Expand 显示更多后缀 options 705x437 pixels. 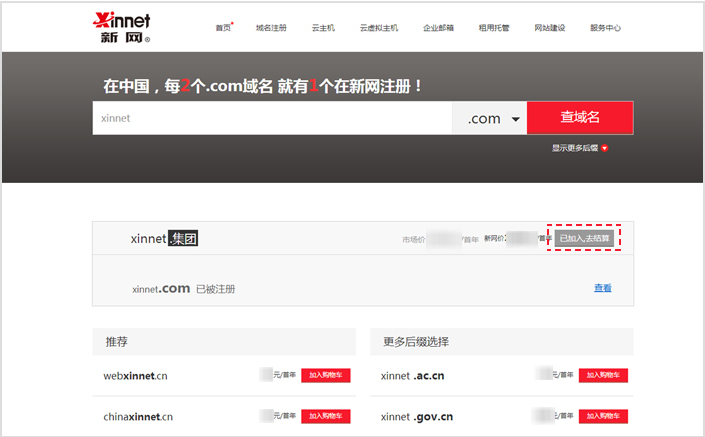tap(575, 148)
